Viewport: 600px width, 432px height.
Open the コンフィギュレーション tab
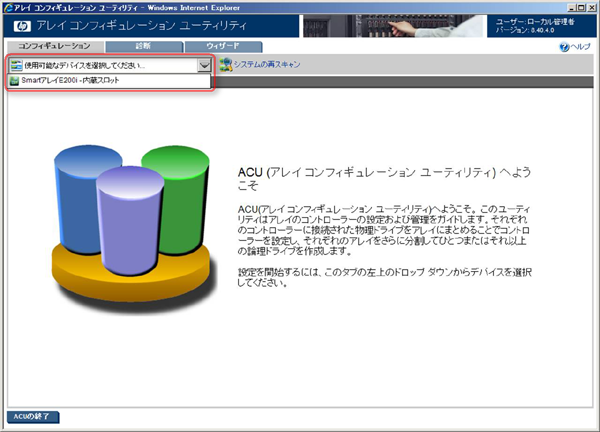pos(55,46)
